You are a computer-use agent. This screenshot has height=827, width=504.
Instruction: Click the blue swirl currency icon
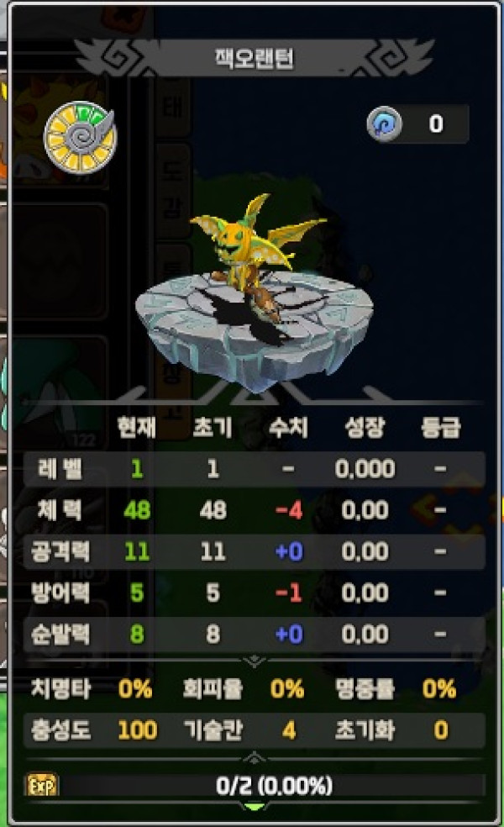coord(385,124)
